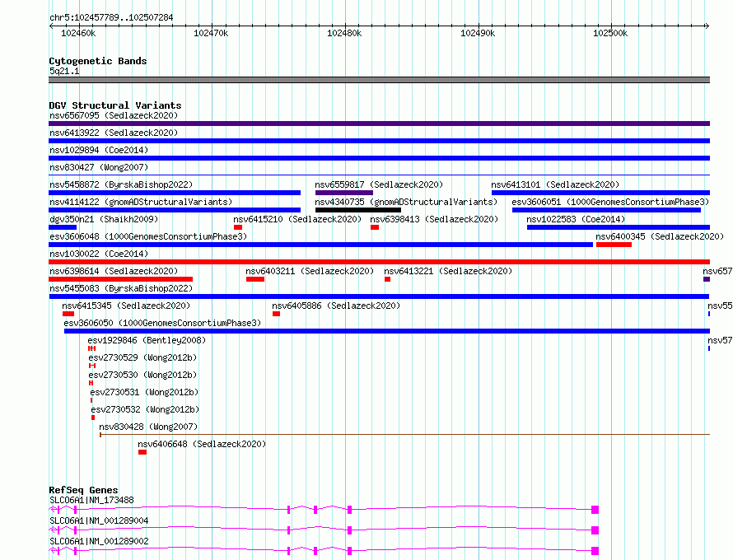Select the nsv1022583 (Coe2014) label

576,219
